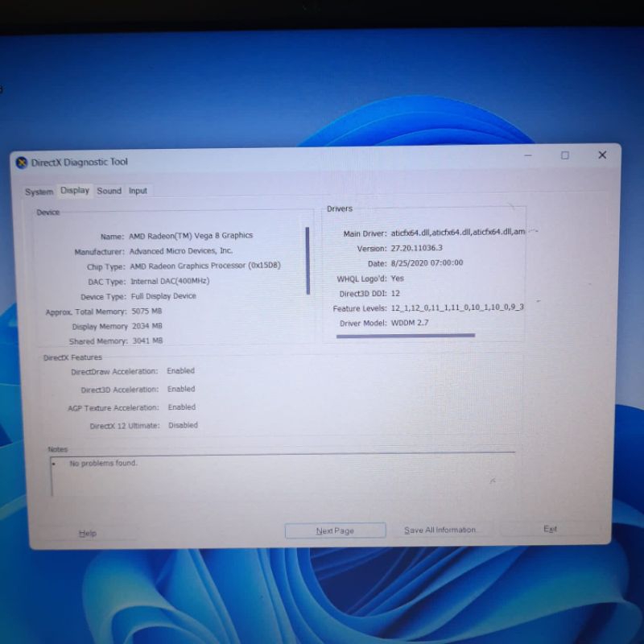Click the DirectX Diagnostic Tool title icon
Screen dimensions: 644x644
coord(22,163)
